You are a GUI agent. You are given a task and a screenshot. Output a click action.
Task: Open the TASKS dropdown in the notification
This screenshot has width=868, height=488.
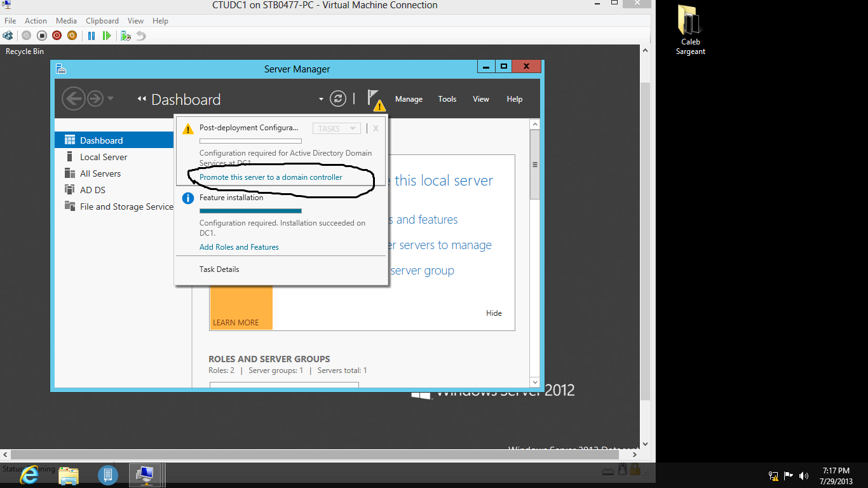click(337, 128)
